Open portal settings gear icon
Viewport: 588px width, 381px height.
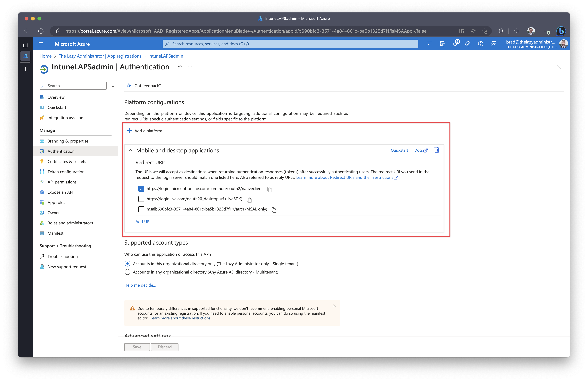click(467, 44)
